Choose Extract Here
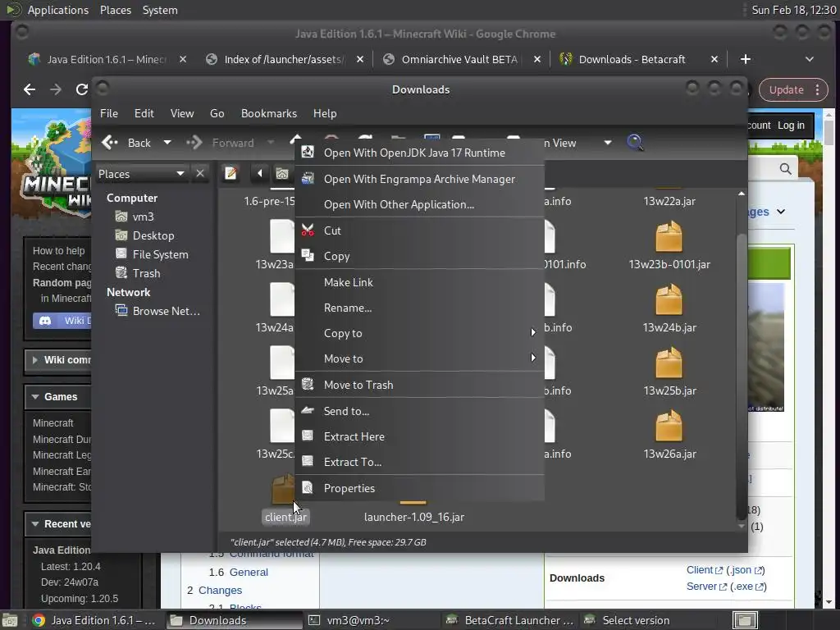The image size is (840, 630). [419, 436]
